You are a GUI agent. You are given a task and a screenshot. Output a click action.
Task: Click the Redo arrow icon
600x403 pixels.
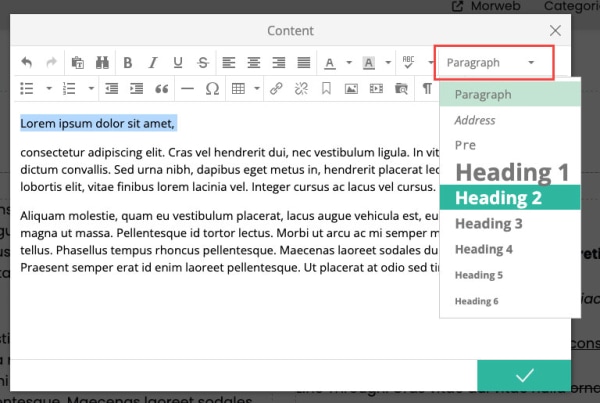click(51, 62)
